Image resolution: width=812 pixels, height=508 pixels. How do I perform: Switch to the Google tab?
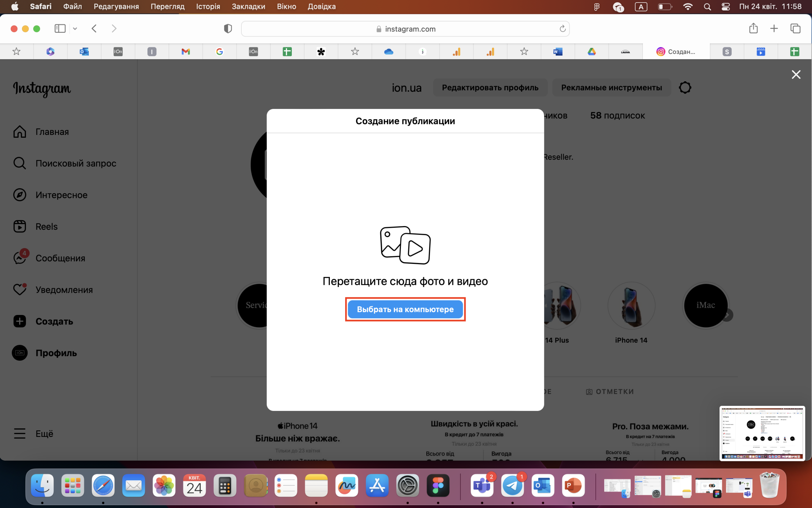pyautogui.click(x=219, y=51)
